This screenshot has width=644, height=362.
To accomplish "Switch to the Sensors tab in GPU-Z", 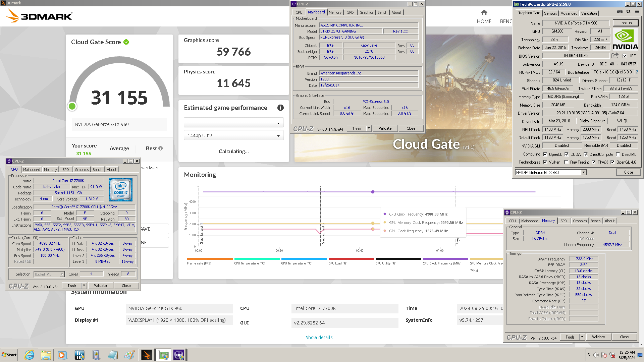I will coord(550,13).
